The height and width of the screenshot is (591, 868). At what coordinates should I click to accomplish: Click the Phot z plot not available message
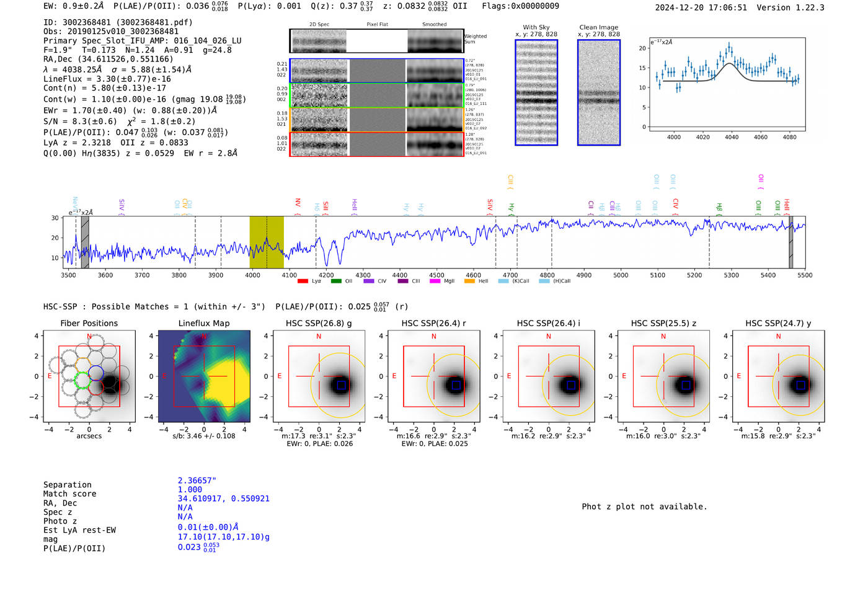644,507
